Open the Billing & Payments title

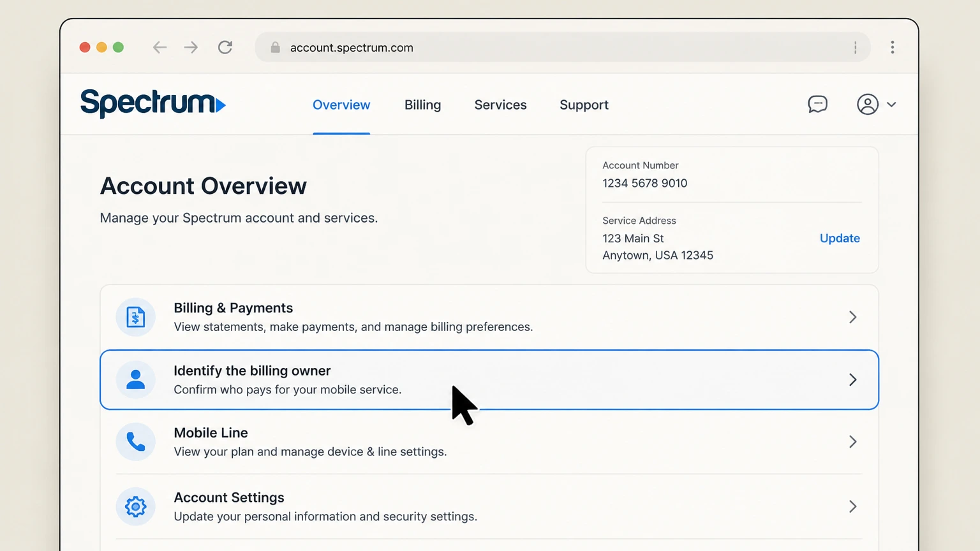coord(233,308)
